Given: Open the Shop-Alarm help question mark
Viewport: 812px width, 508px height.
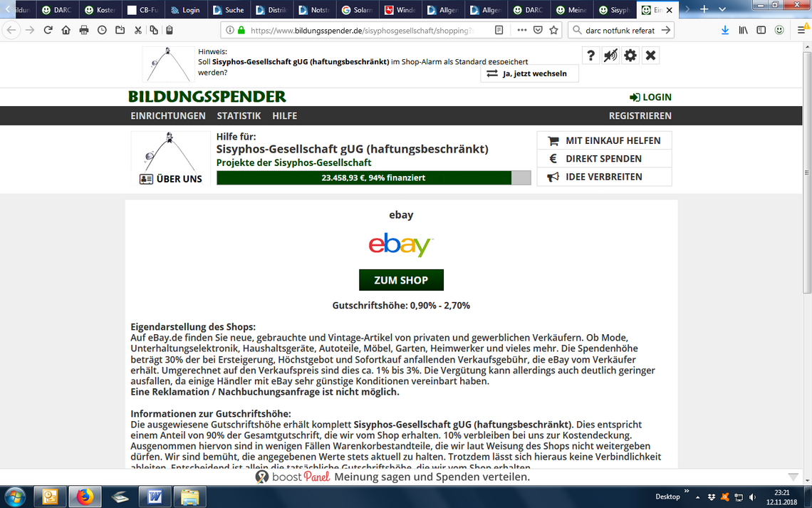Looking at the screenshot, I should click(x=591, y=56).
